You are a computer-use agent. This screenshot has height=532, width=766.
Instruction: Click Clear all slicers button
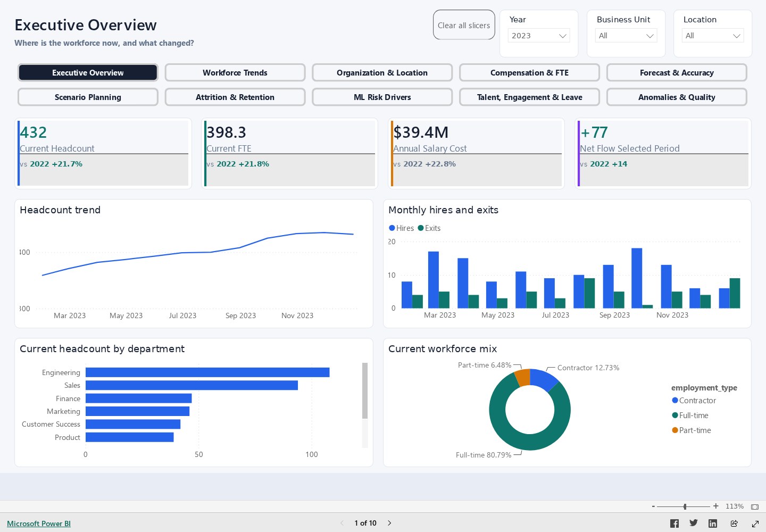click(464, 25)
